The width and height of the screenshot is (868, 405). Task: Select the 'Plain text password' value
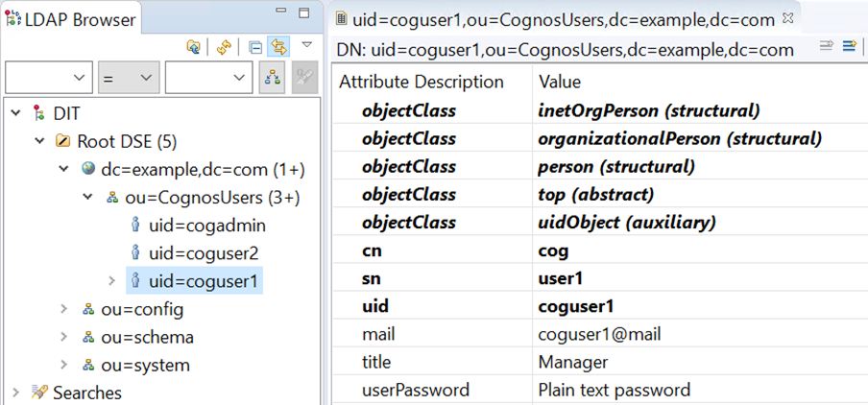click(615, 390)
